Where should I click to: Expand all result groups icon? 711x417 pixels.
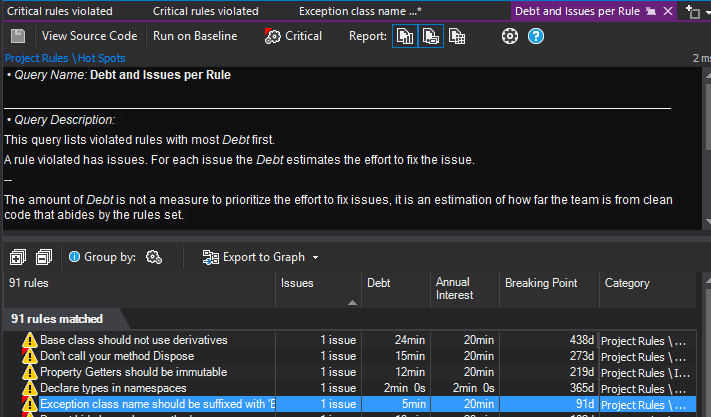18,257
